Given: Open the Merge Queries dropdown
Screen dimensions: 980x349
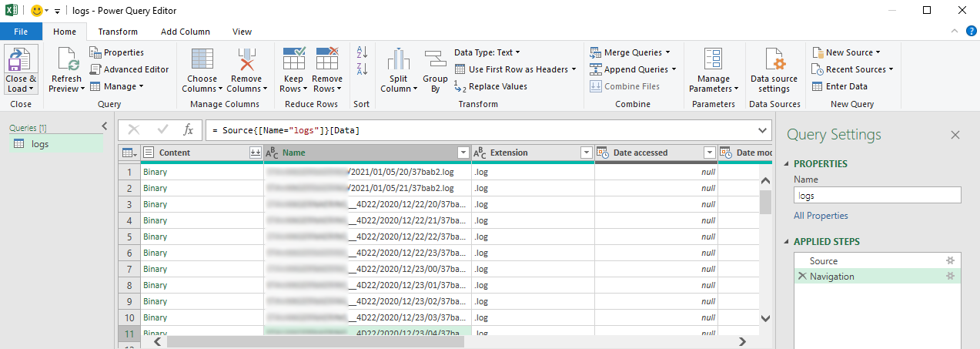Looking at the screenshot, I should click(630, 52).
